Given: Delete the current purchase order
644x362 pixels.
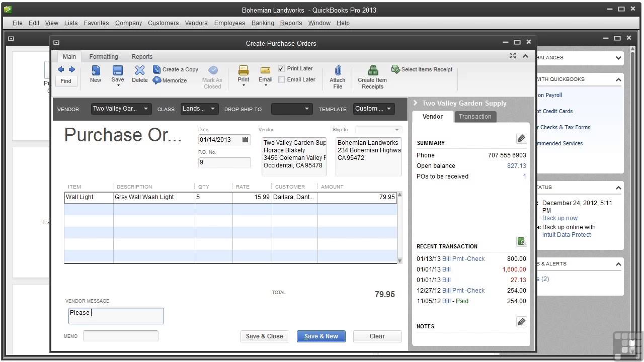Looking at the screenshot, I should tap(140, 74).
